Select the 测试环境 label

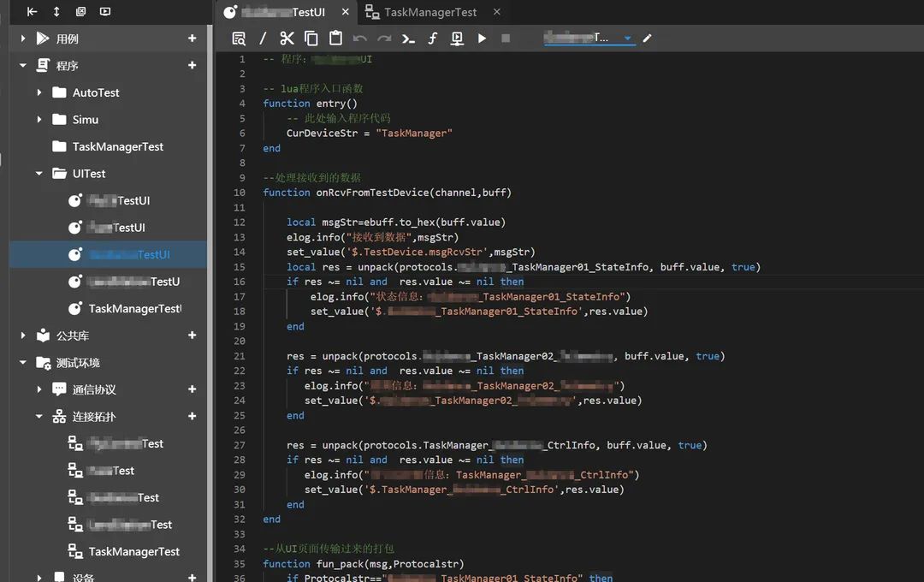tap(78, 363)
